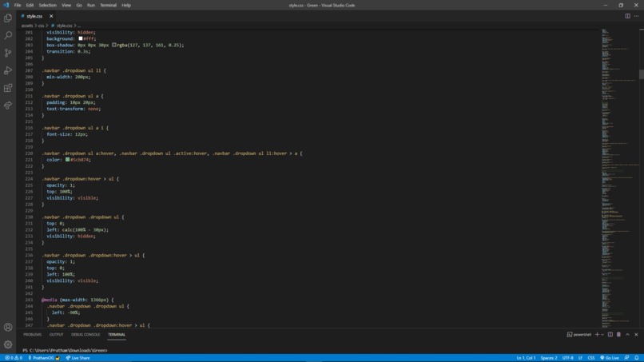The height and width of the screenshot is (362, 644).
Task: Split the terminal panel
Action: (610, 335)
